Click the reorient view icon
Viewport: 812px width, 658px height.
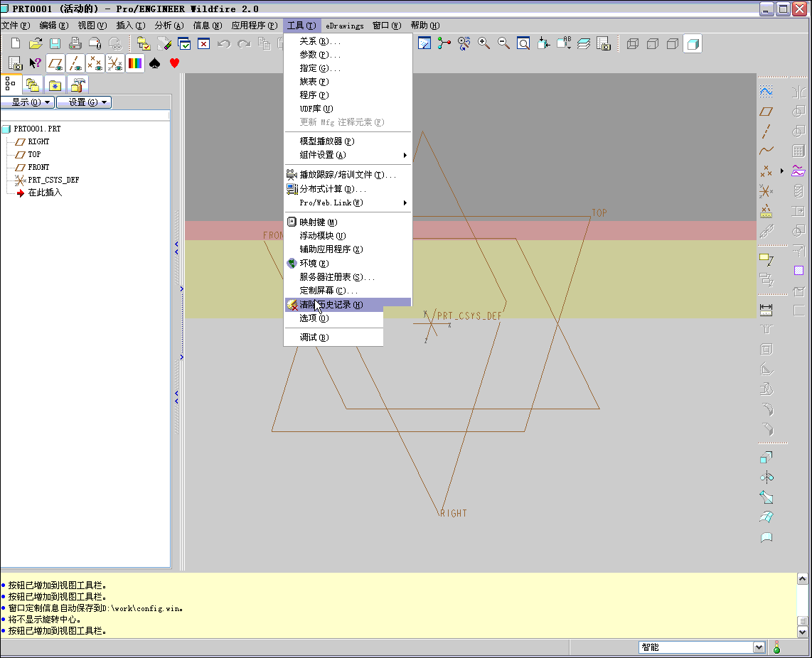543,43
